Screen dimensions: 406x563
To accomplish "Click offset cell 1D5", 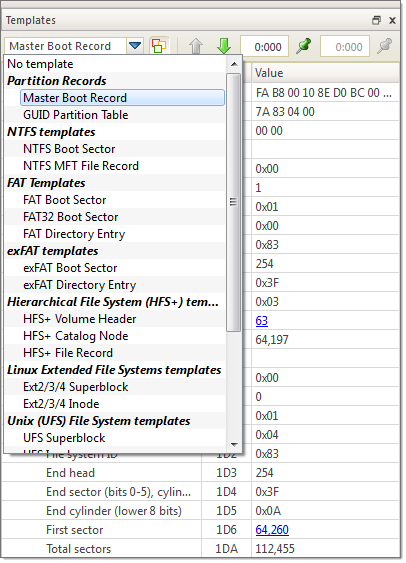I will tap(227, 511).
